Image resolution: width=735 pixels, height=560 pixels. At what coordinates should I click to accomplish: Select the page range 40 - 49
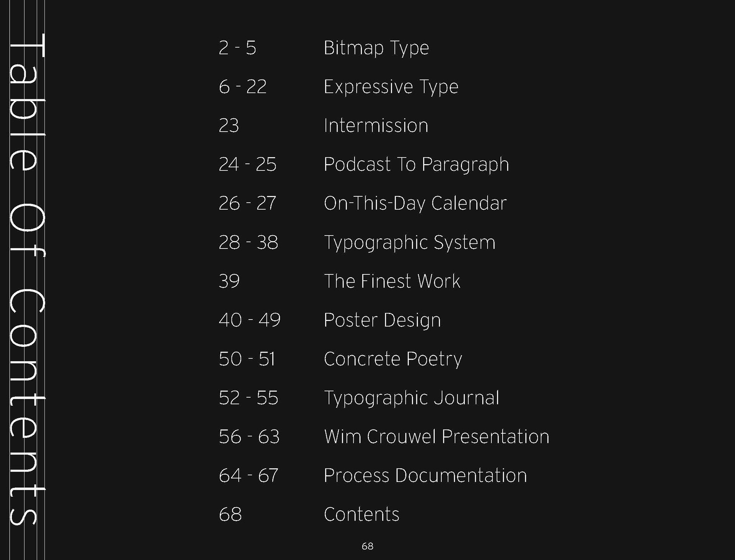click(249, 320)
